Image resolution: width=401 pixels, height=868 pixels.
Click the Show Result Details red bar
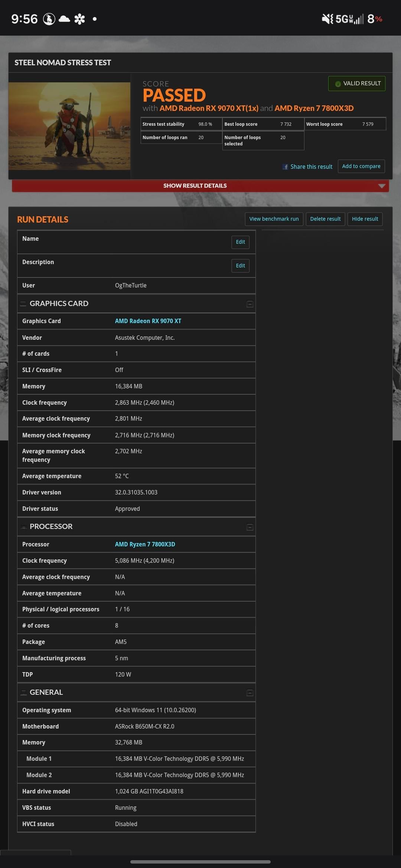(x=200, y=186)
